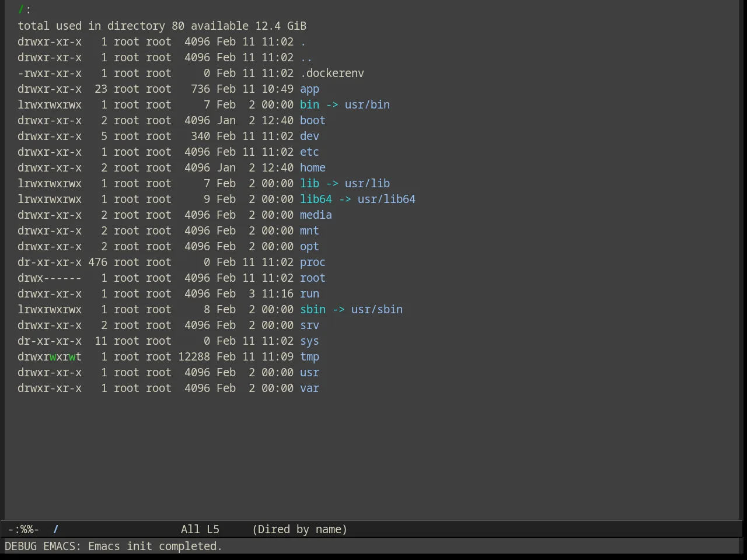747x560 pixels.
Task: Open the sys directory
Action: tap(309, 341)
